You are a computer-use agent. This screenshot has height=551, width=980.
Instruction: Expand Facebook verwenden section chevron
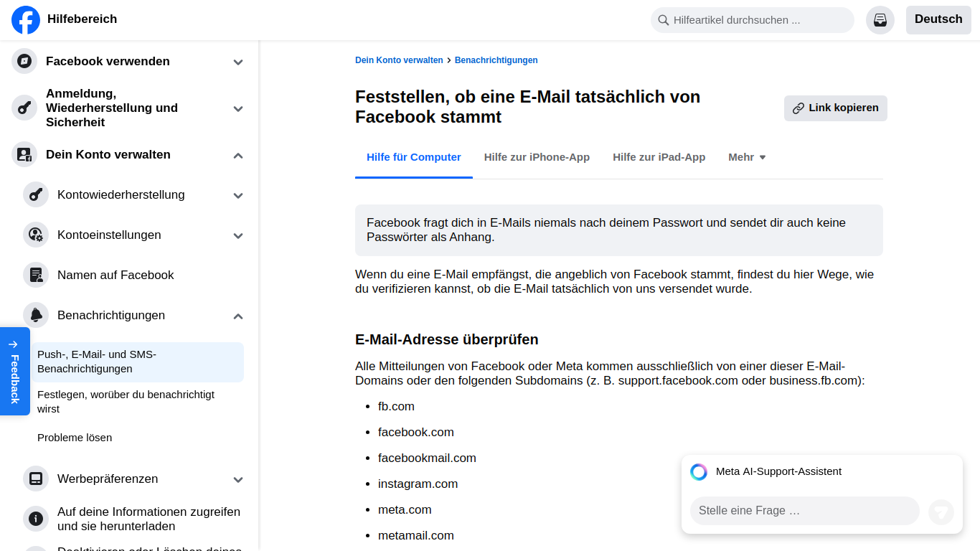[x=238, y=62]
